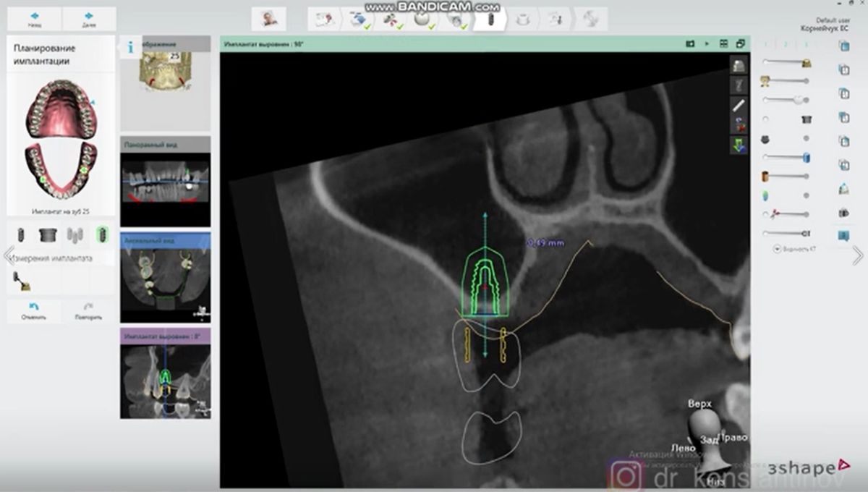Collapse the implant toolbar with the left chevron
Image resolution: width=868 pixels, height=492 pixels.
(7, 255)
